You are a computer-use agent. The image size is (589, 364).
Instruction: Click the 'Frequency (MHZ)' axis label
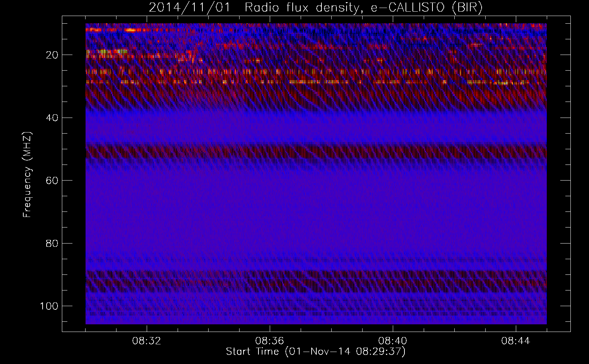click(x=28, y=174)
